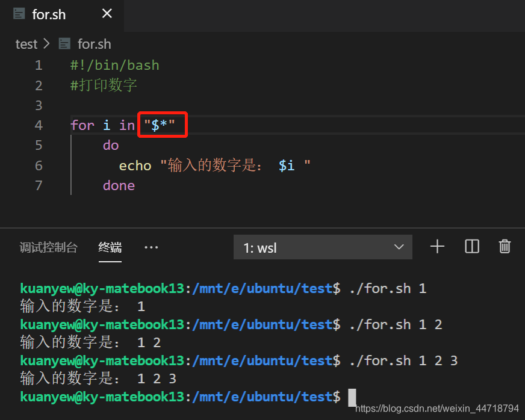Split the terminal using the split icon
Screen dimensions: 525x420
click(471, 246)
